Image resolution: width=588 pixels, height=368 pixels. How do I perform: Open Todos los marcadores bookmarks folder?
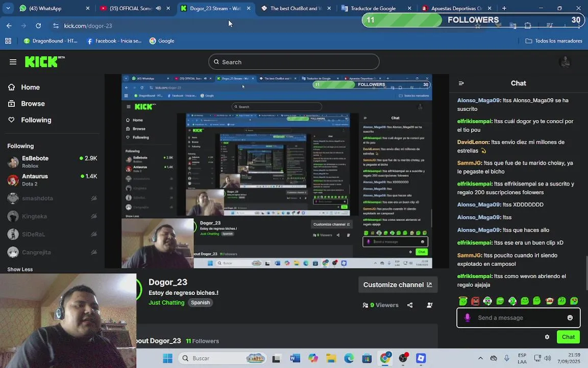[x=554, y=41]
